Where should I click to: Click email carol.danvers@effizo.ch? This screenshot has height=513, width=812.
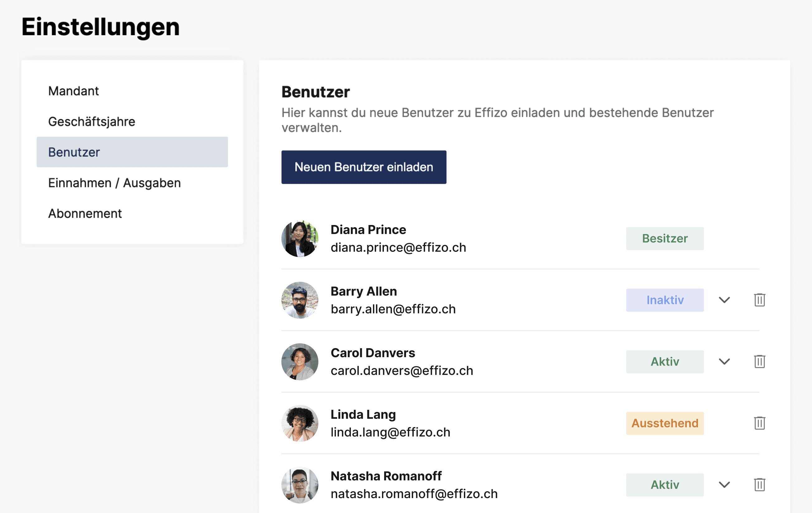pyautogui.click(x=402, y=371)
